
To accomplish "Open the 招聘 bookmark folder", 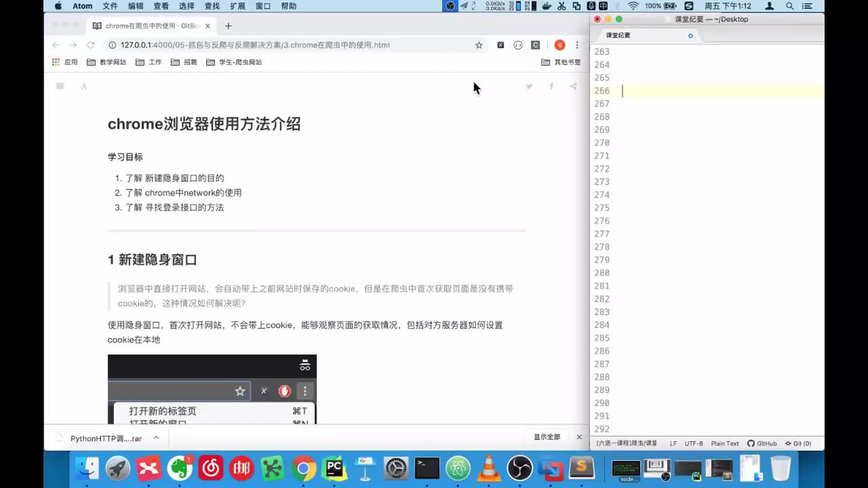I will point(184,62).
